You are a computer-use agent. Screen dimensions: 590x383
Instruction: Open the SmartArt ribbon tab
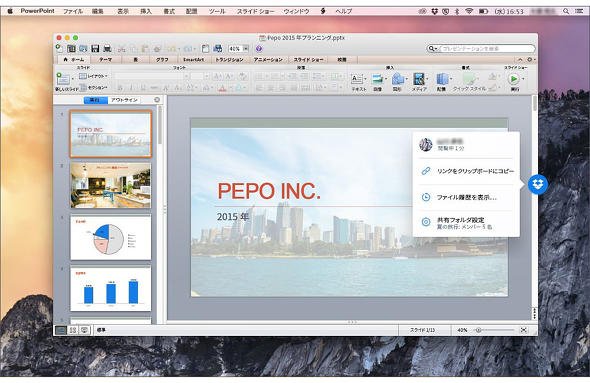coord(193,59)
